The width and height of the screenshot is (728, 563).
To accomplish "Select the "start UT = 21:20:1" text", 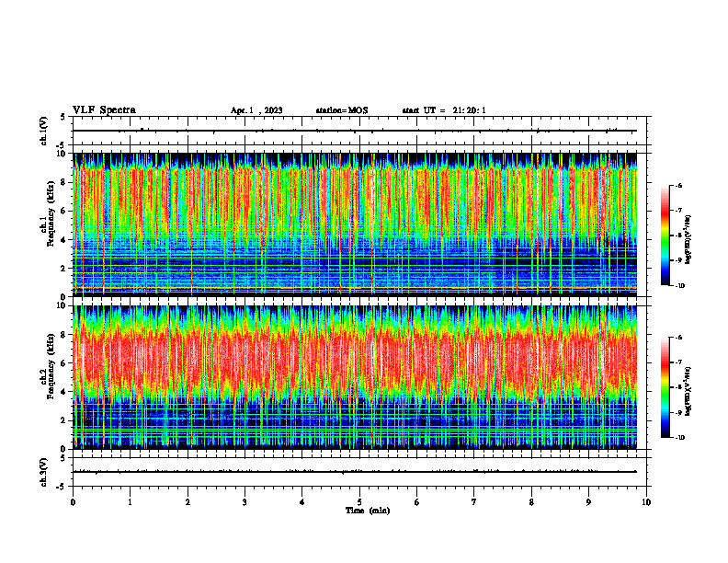I will coord(444,110).
